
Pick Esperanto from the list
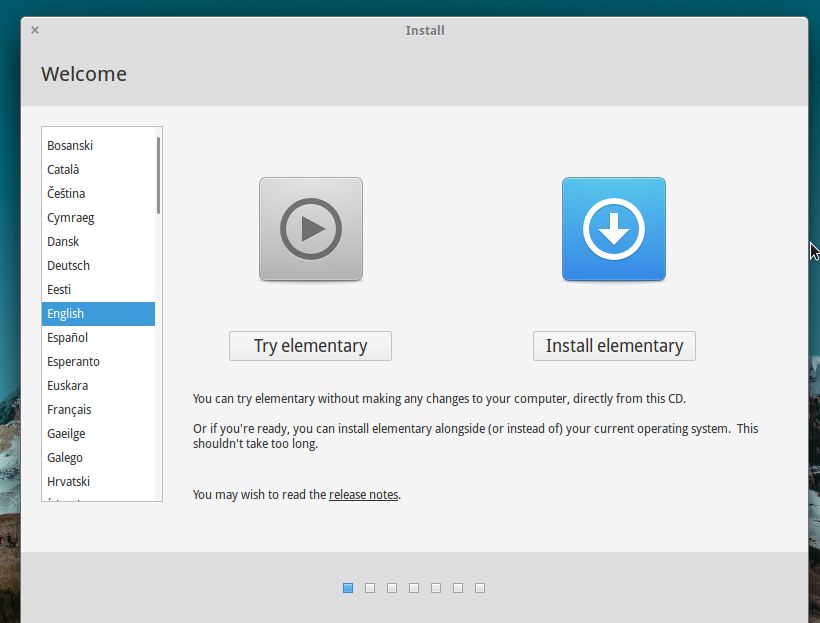(98, 362)
